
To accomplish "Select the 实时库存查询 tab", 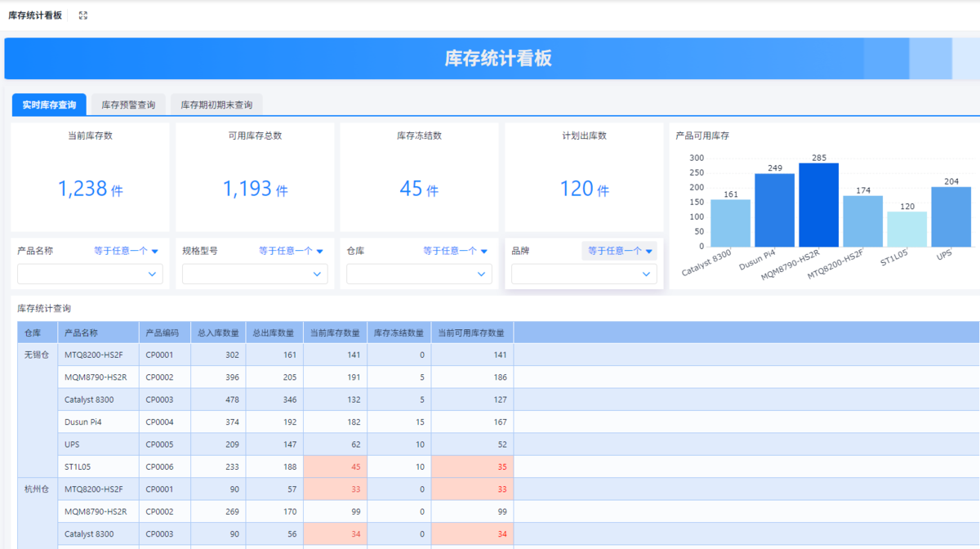I will (49, 105).
